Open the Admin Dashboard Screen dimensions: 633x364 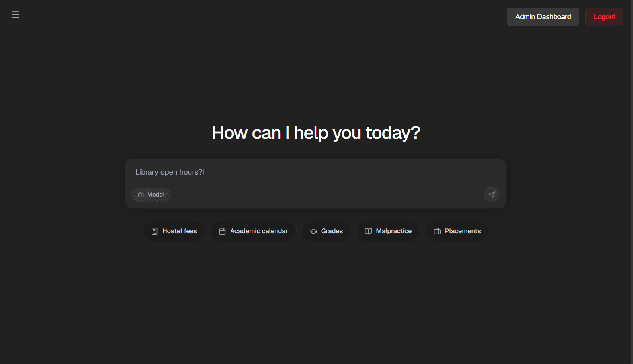tap(543, 17)
